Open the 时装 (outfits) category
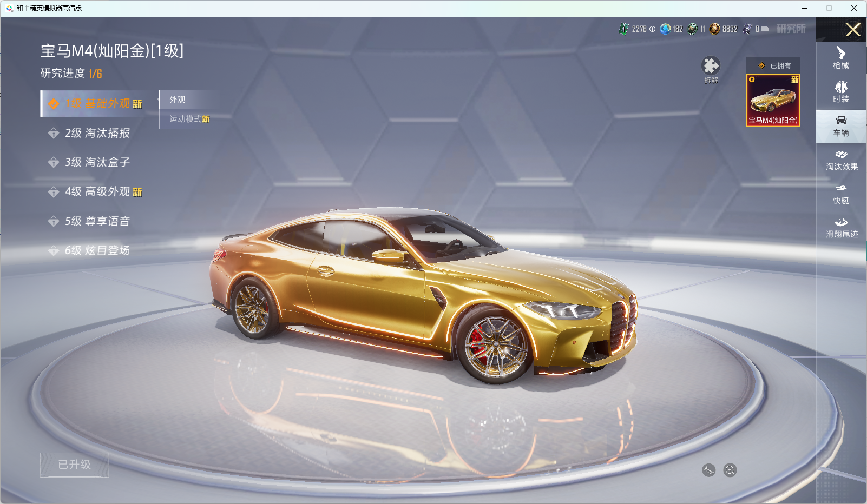This screenshot has height=504, width=867. [x=841, y=92]
